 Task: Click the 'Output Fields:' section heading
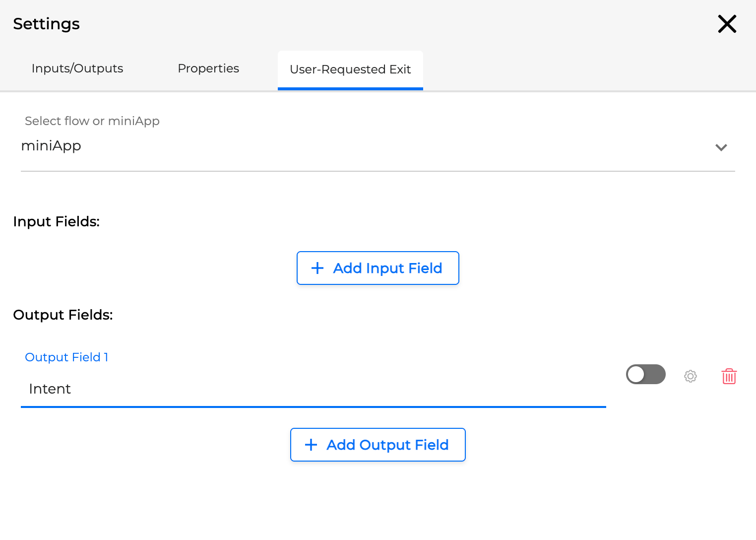point(63,315)
